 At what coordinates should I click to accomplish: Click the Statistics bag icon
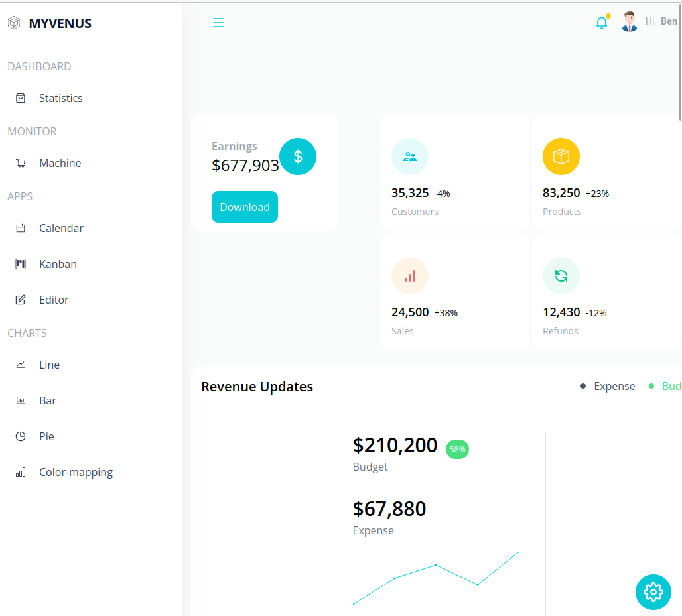(x=21, y=98)
